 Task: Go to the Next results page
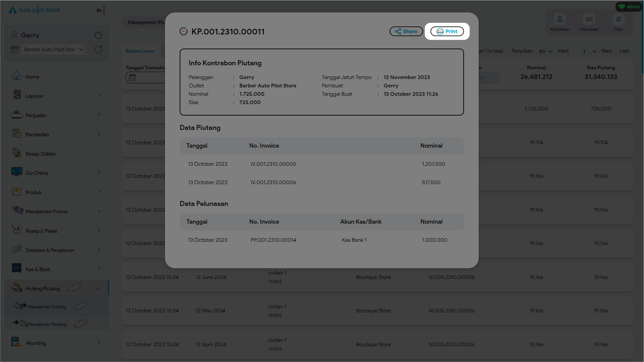(606, 51)
